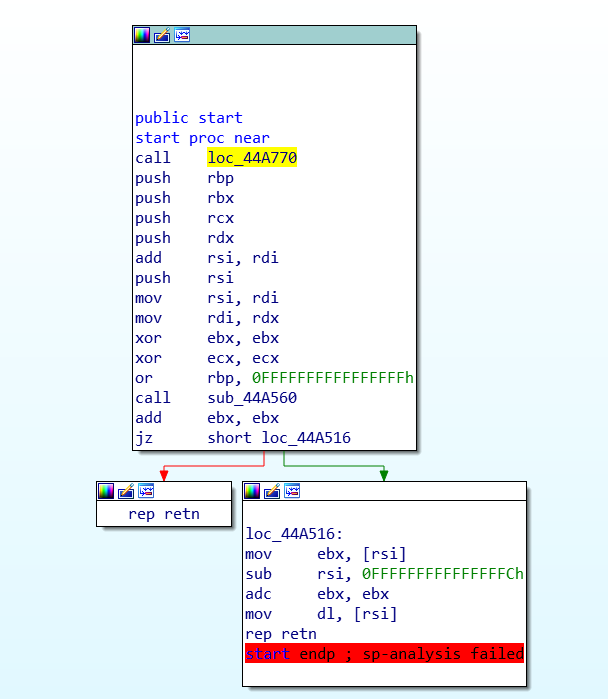The image size is (608, 699).
Task: Click the 'xor ecx, ecx' instruction
Action: (x=207, y=358)
